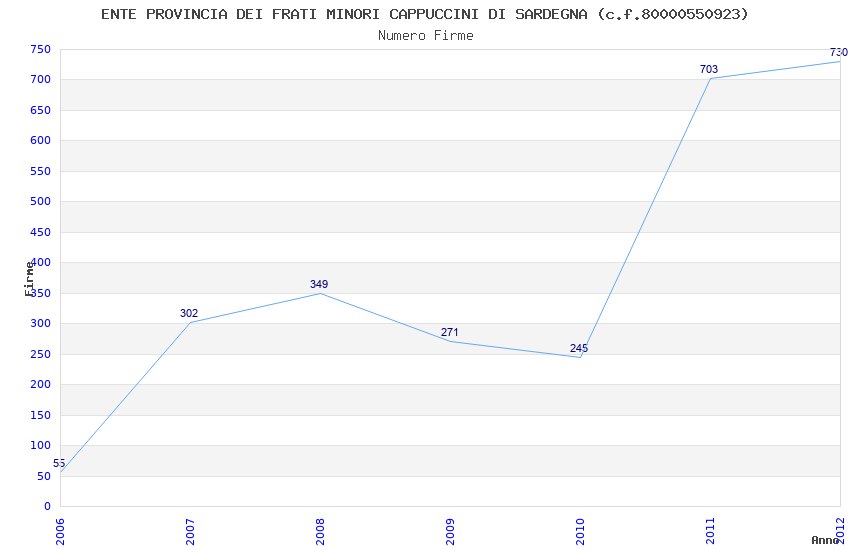Click the data label 730
Screen dimensions: 850x550
pyautogui.click(x=839, y=53)
